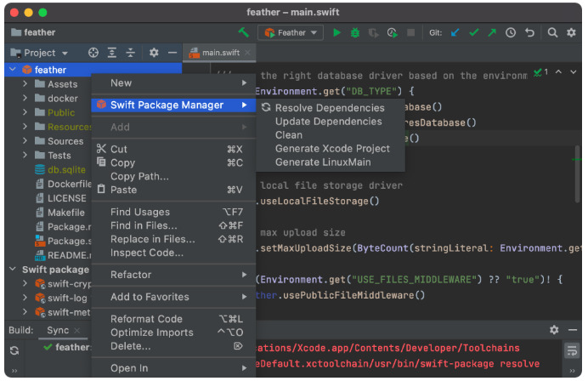Screen dimensions: 588x381
Task: Choose Resolve Dependencies
Action: (x=331, y=108)
